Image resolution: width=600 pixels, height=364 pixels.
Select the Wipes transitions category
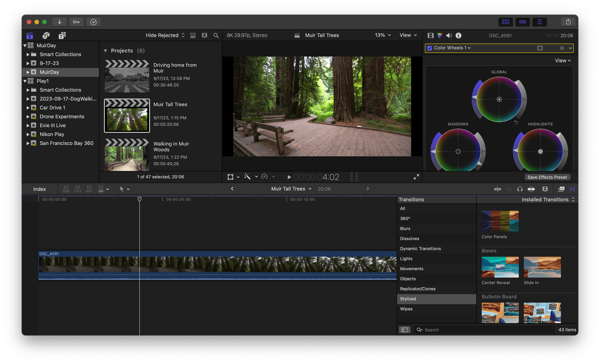406,309
